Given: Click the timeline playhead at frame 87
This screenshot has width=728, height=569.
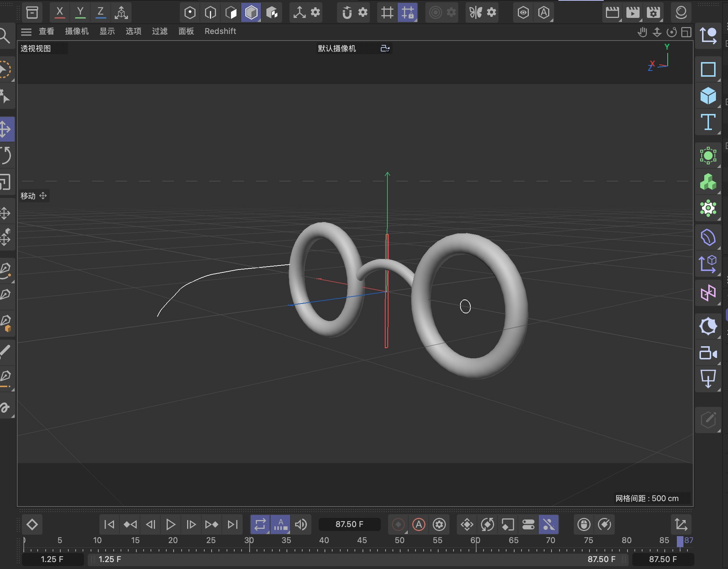Looking at the screenshot, I should pyautogui.click(x=680, y=541).
